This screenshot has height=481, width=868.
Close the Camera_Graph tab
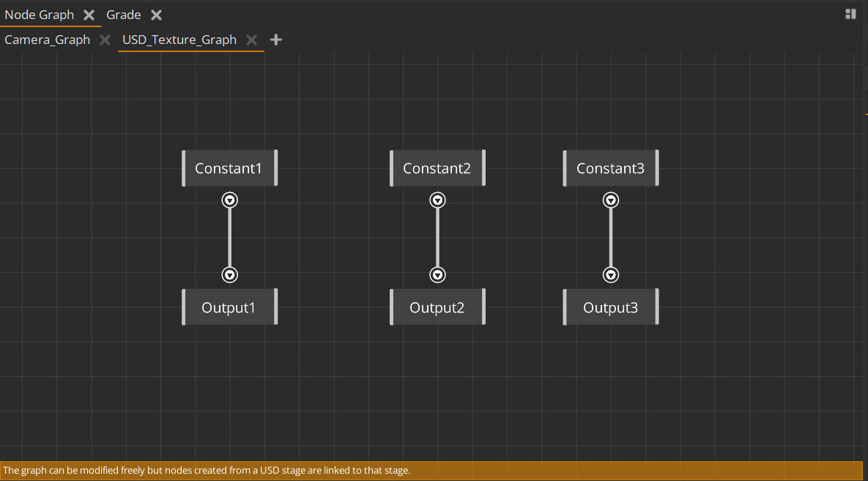105,40
